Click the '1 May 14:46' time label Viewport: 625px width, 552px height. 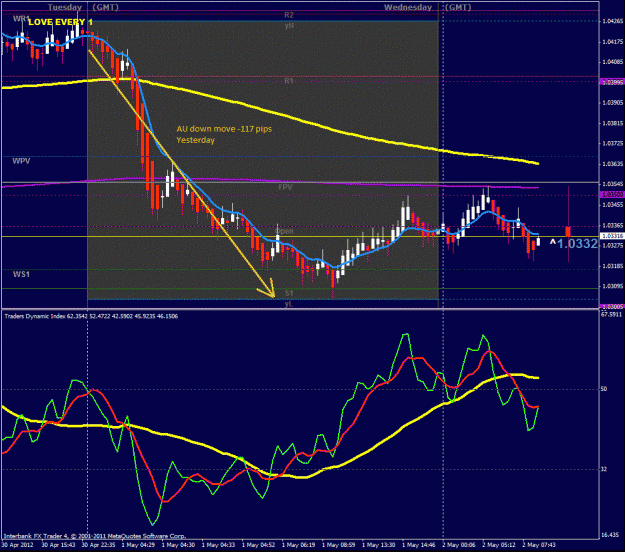click(x=419, y=545)
